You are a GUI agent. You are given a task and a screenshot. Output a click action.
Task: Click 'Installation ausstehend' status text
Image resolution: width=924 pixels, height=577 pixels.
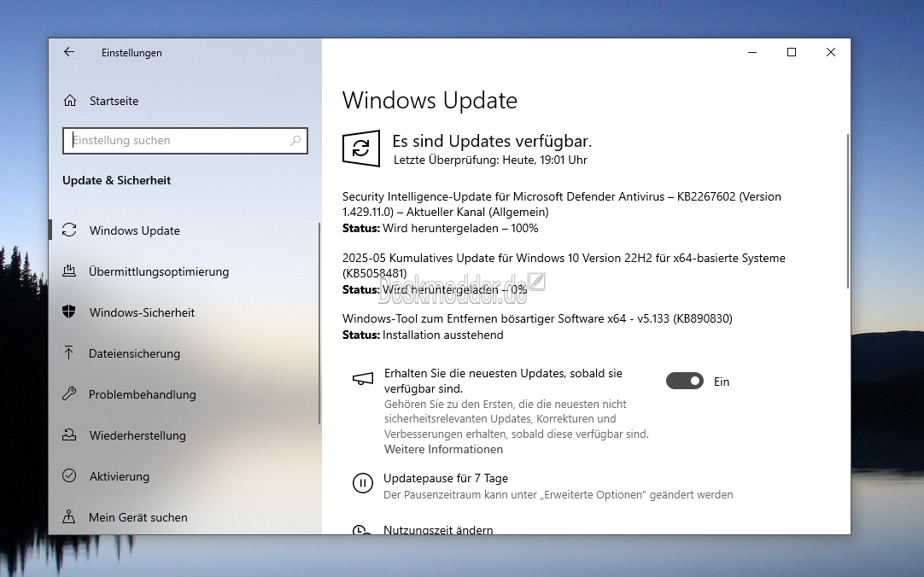443,335
